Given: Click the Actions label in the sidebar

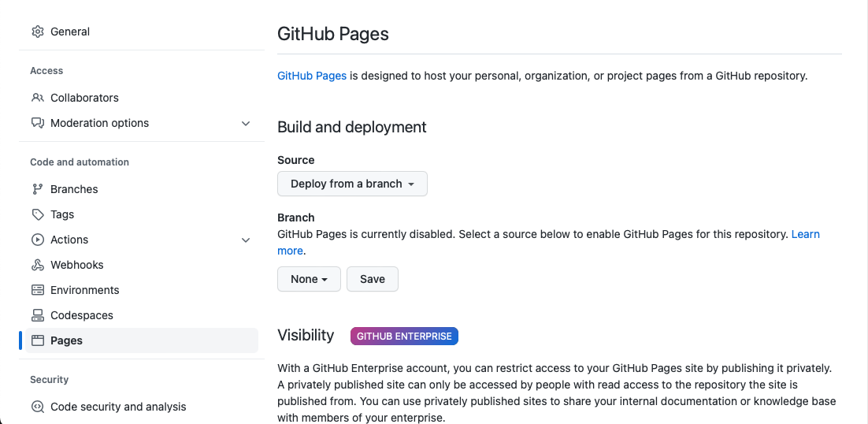Looking at the screenshot, I should (69, 240).
